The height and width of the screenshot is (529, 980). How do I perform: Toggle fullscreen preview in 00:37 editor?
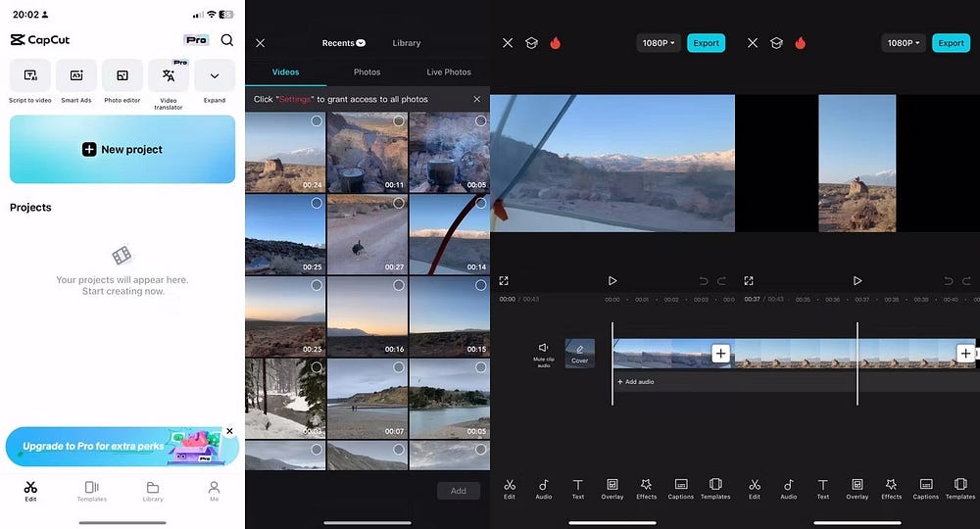tap(749, 281)
